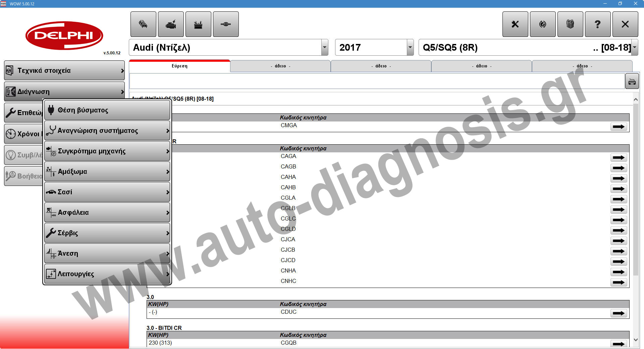Open help with the question mark button
Image resolution: width=644 pixels, height=349 pixels.
[x=598, y=24]
